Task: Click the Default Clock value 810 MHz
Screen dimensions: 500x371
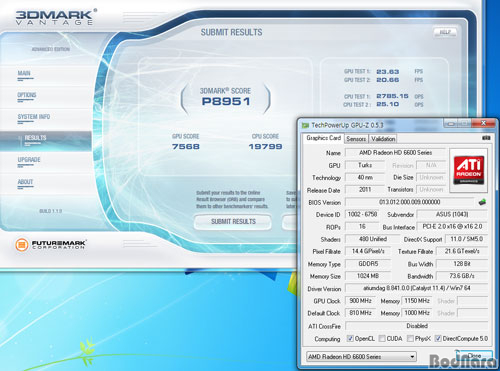Action: pyautogui.click(x=360, y=313)
